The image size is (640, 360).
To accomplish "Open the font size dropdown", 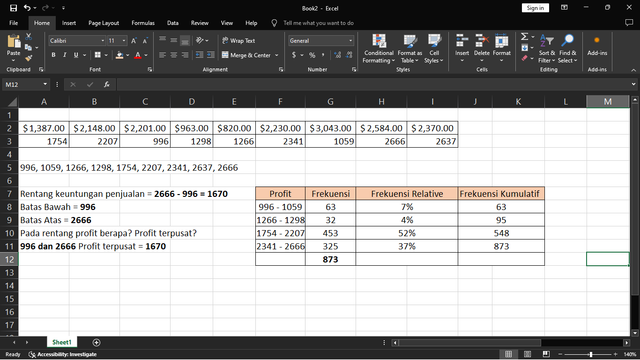I will click(x=124, y=41).
